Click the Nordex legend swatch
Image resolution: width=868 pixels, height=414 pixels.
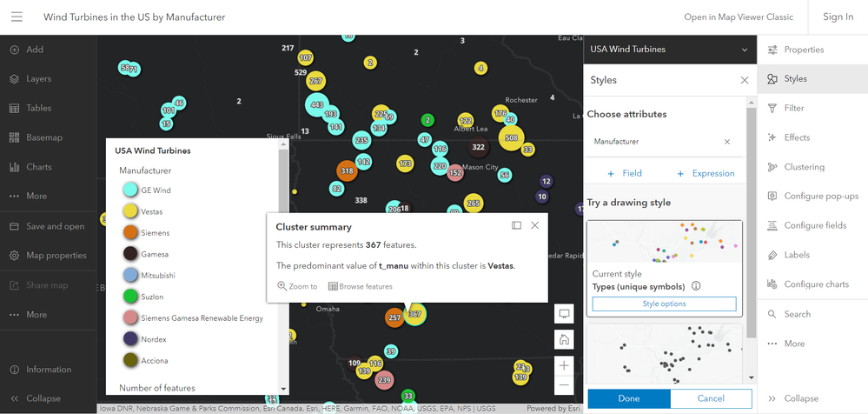[x=130, y=338]
